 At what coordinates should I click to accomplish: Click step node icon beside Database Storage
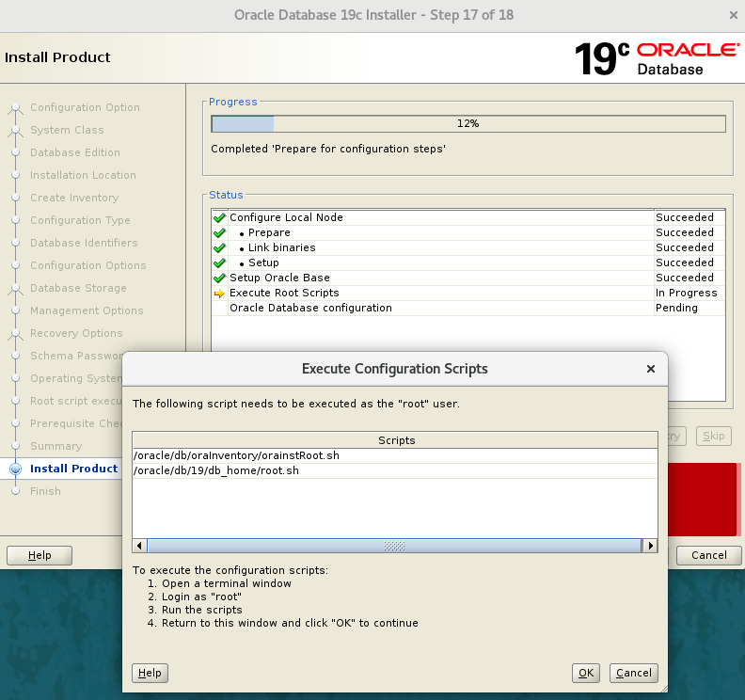tap(15, 289)
